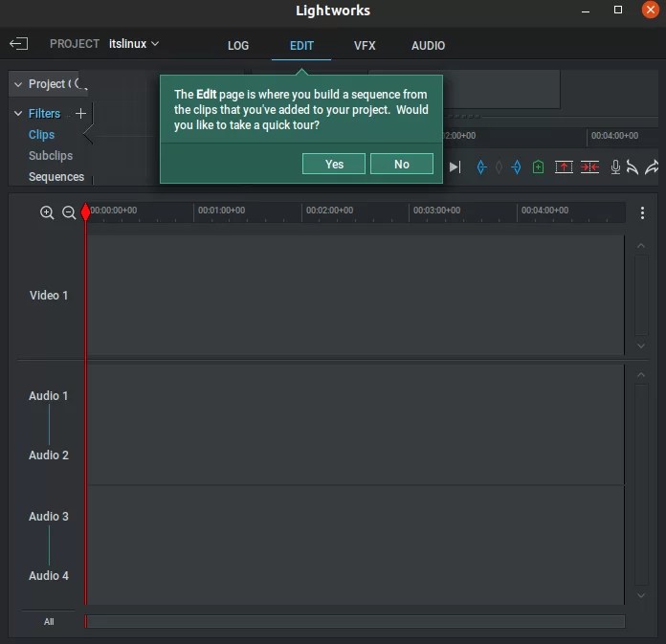Viewport: 666px width, 644px height.
Task: Select the Video 1 track label
Action: coord(49,296)
